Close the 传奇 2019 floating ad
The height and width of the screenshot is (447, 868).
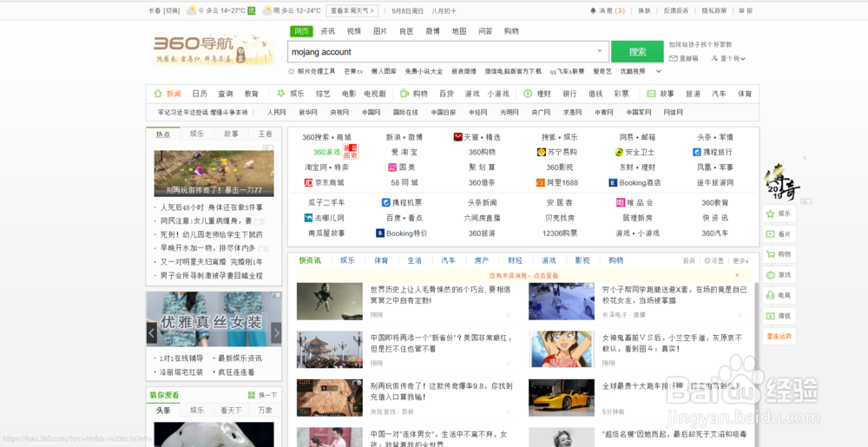pyautogui.click(x=805, y=158)
